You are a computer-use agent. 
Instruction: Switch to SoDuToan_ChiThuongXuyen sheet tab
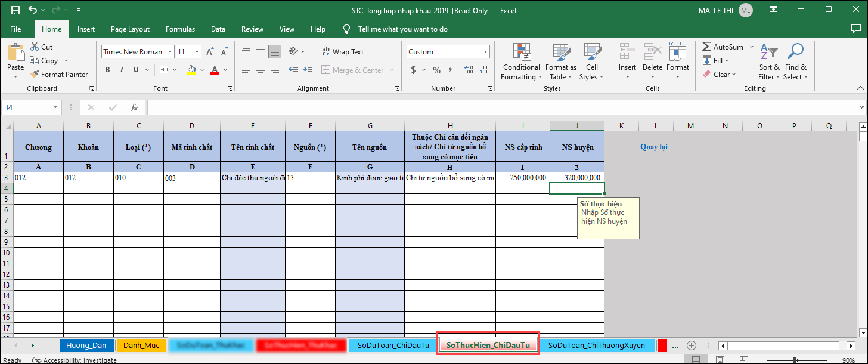coord(596,345)
